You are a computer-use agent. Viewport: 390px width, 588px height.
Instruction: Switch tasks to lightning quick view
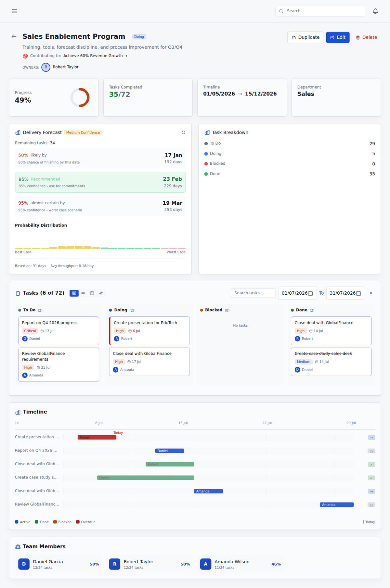[x=101, y=293]
